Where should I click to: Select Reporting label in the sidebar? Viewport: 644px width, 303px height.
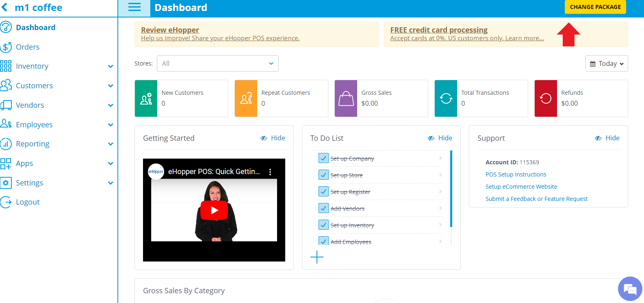(x=33, y=144)
